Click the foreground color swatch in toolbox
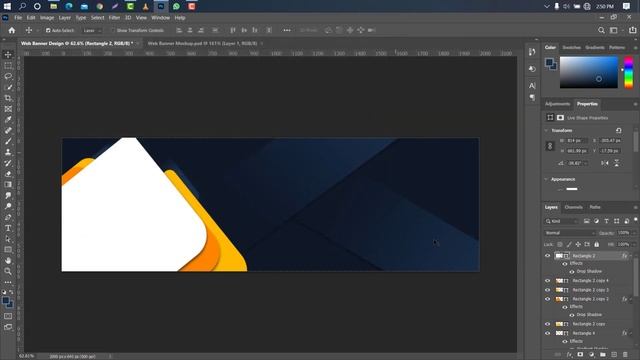This screenshot has height=360, width=640. coord(6,301)
